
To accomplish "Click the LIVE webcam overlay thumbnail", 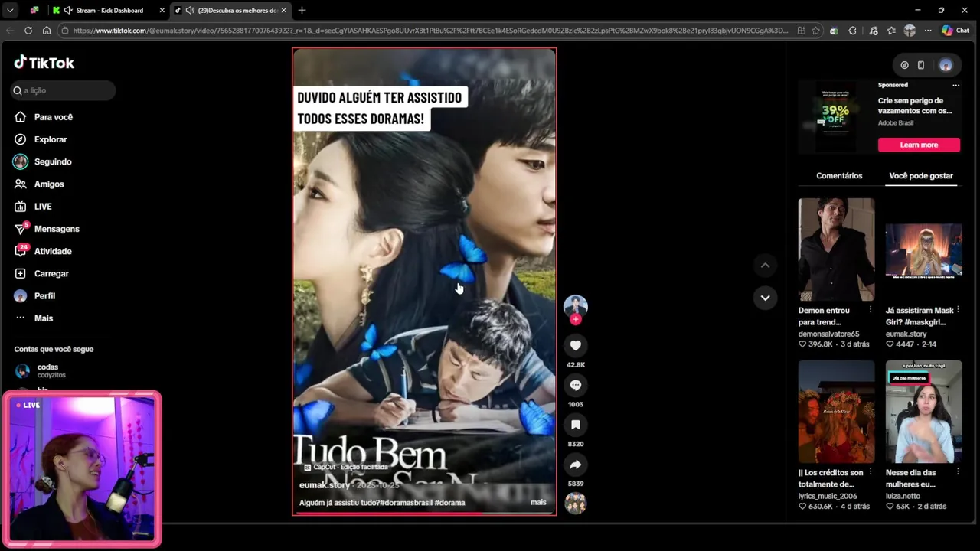I will 81,468.
